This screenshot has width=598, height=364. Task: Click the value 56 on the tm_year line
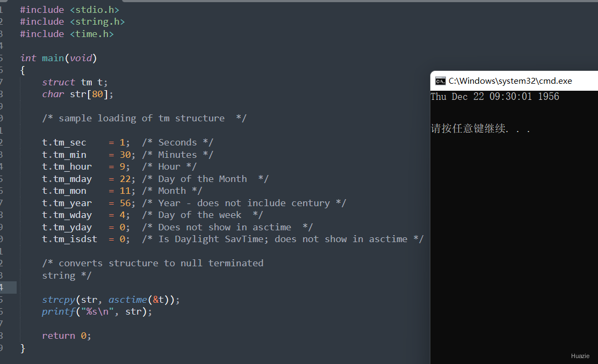coord(125,203)
